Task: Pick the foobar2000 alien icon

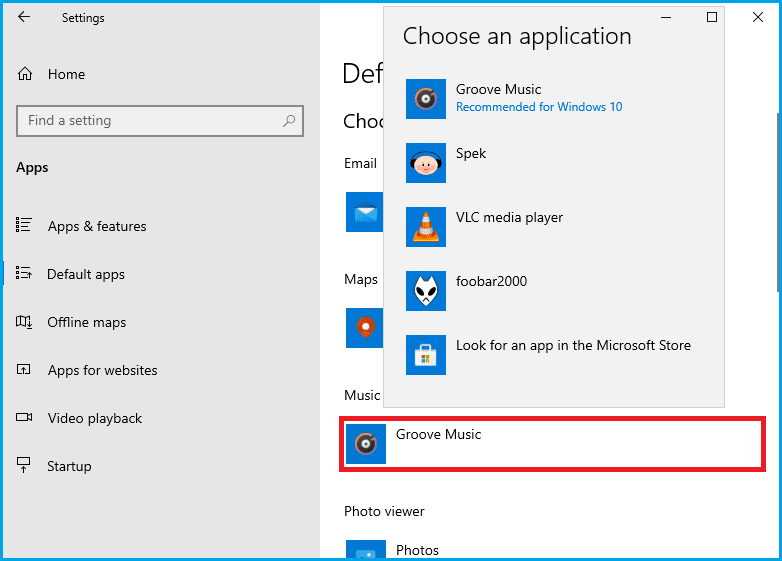Action: 425,291
